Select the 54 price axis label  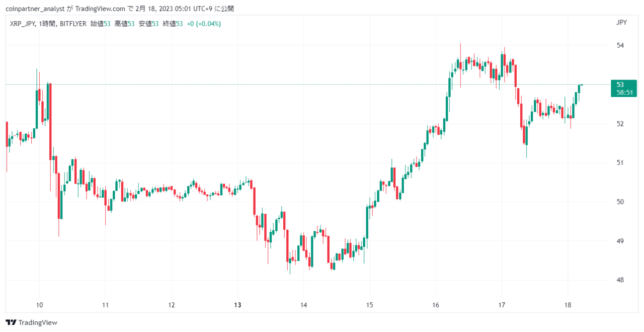[x=620, y=45]
